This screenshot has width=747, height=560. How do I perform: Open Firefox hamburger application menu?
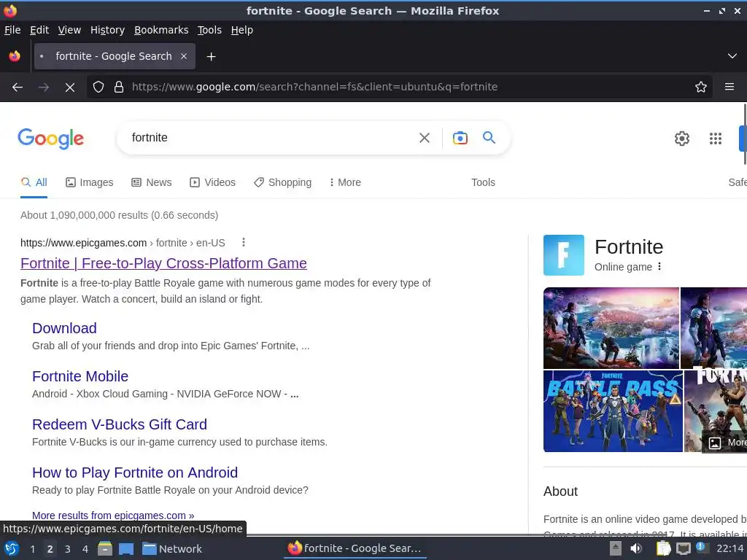(729, 87)
